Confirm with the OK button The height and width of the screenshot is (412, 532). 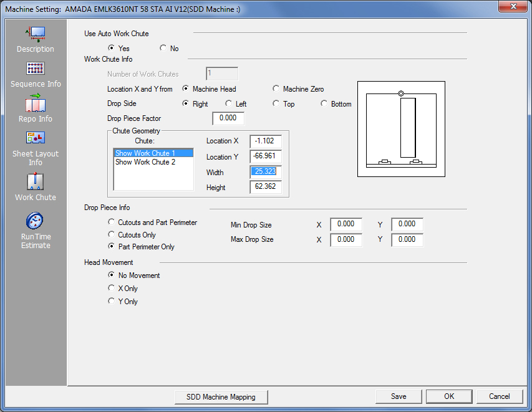[x=449, y=396]
